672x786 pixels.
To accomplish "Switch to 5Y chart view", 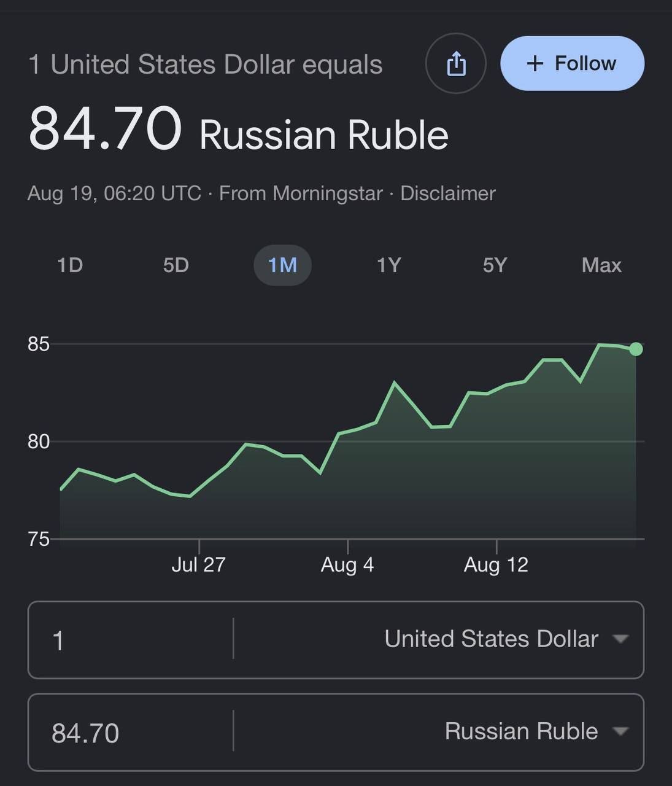I will tap(495, 265).
